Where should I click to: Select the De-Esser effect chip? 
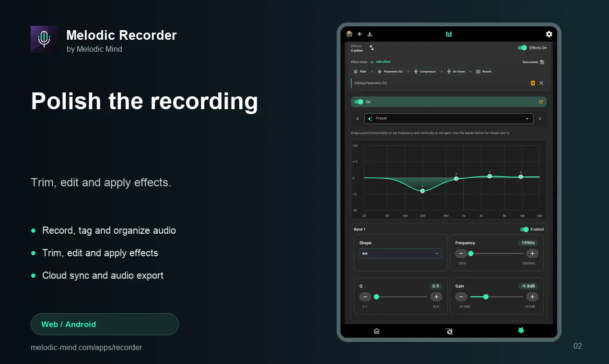click(x=456, y=71)
